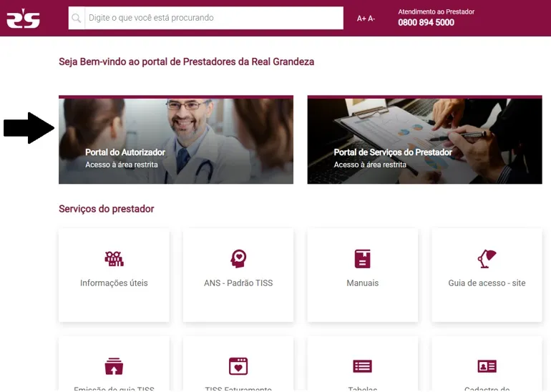551x392 pixels.
Task: Click the Real Grandeza logo
Action: tap(23, 19)
